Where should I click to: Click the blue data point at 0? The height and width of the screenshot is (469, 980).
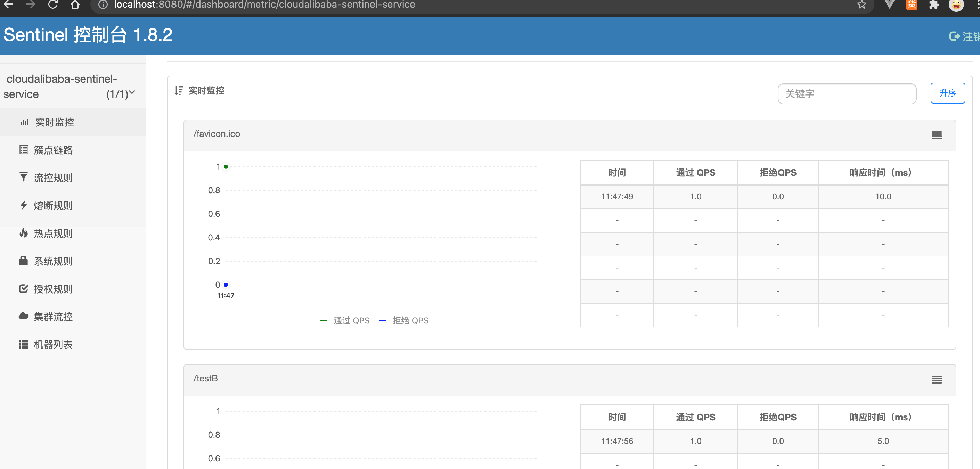[226, 285]
